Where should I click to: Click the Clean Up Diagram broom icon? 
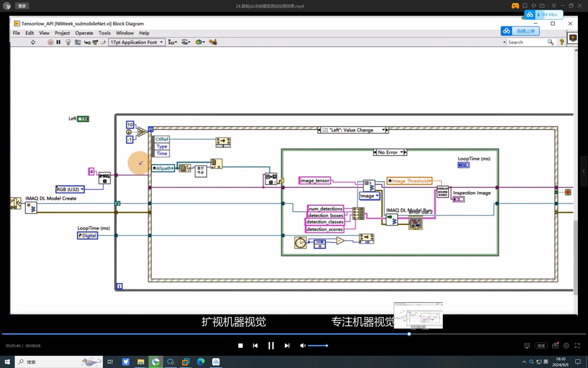(213, 42)
